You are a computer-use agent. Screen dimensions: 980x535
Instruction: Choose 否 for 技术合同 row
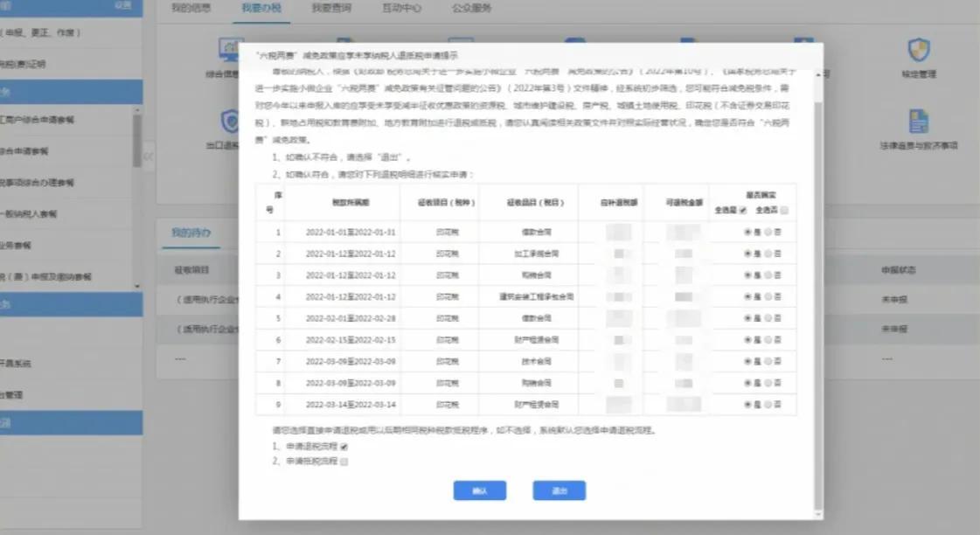[768, 361]
